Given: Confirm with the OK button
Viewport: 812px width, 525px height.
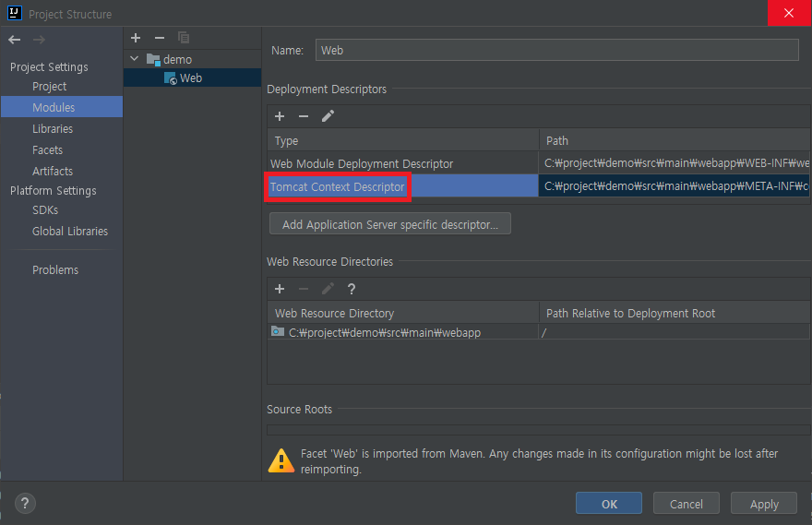Looking at the screenshot, I should [609, 503].
